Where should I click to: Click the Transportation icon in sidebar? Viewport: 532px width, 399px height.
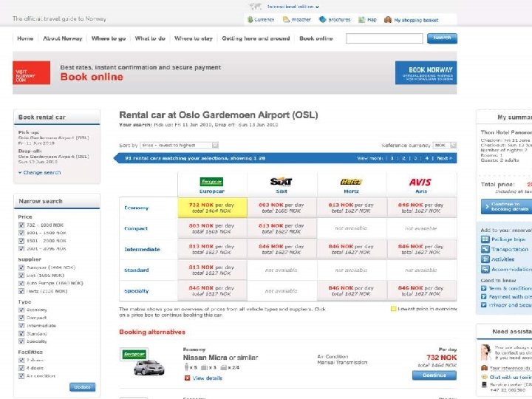(485, 250)
